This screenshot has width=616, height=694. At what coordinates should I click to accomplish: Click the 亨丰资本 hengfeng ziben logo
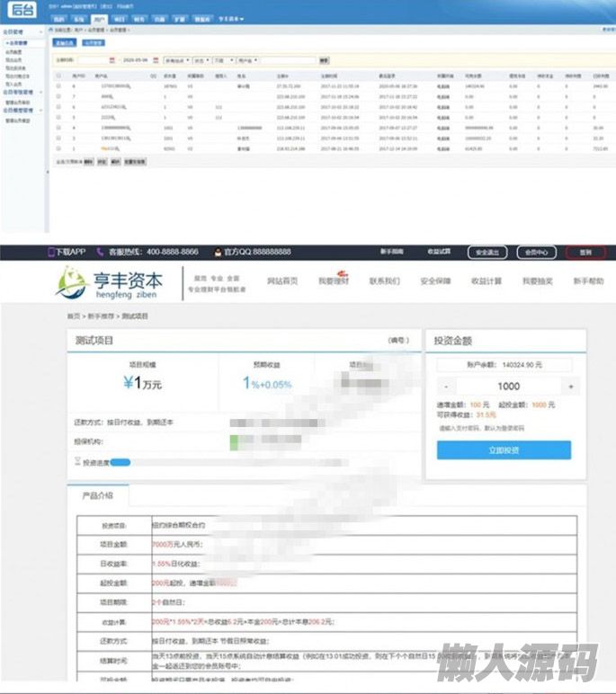coord(109,282)
